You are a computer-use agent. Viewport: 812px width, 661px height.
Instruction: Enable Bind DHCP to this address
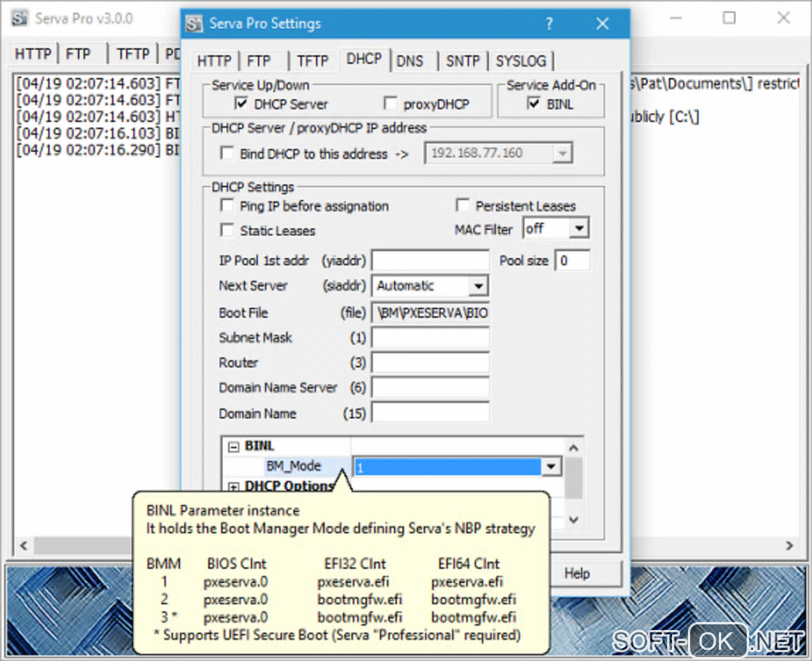(227, 154)
